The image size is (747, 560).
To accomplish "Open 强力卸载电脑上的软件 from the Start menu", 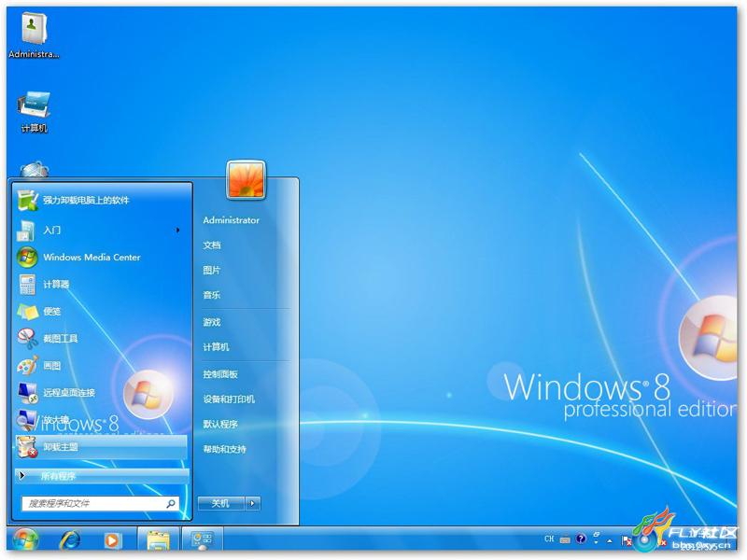I will pos(102,200).
